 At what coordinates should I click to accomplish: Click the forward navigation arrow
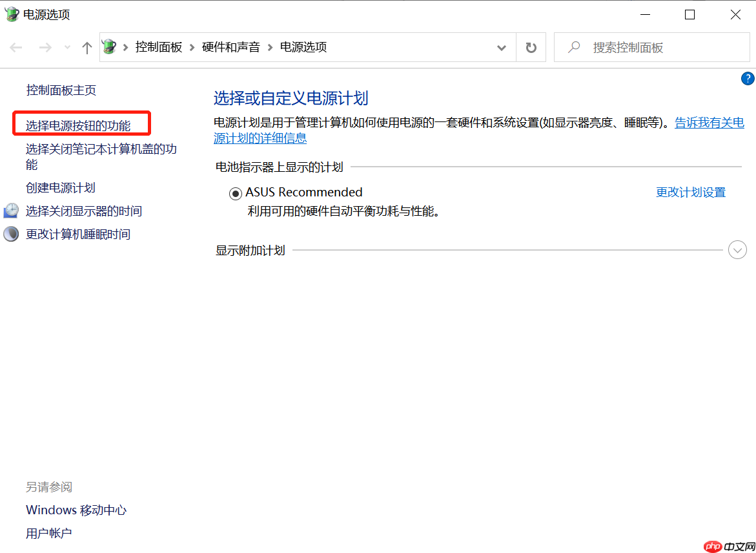45,47
